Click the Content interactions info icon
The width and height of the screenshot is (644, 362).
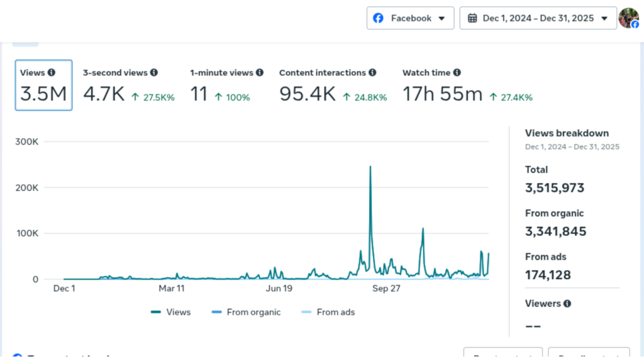point(372,73)
